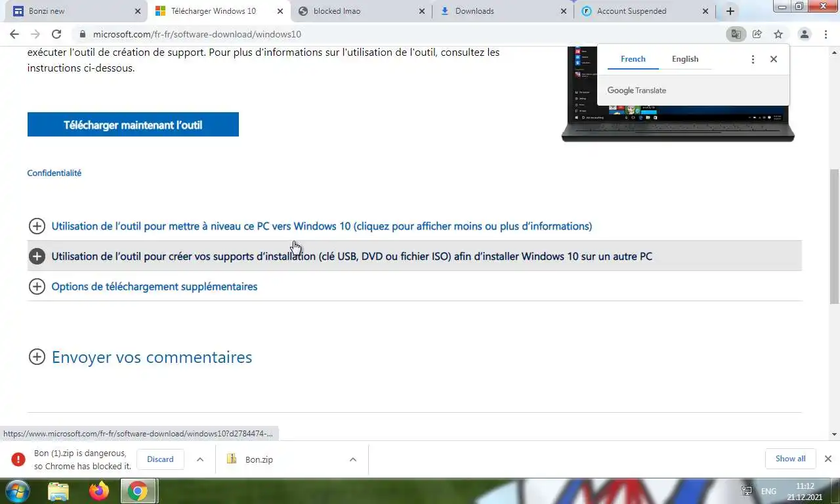Click the 'Bon.zip' download filename
This screenshot has height=504, width=840.
click(x=259, y=459)
